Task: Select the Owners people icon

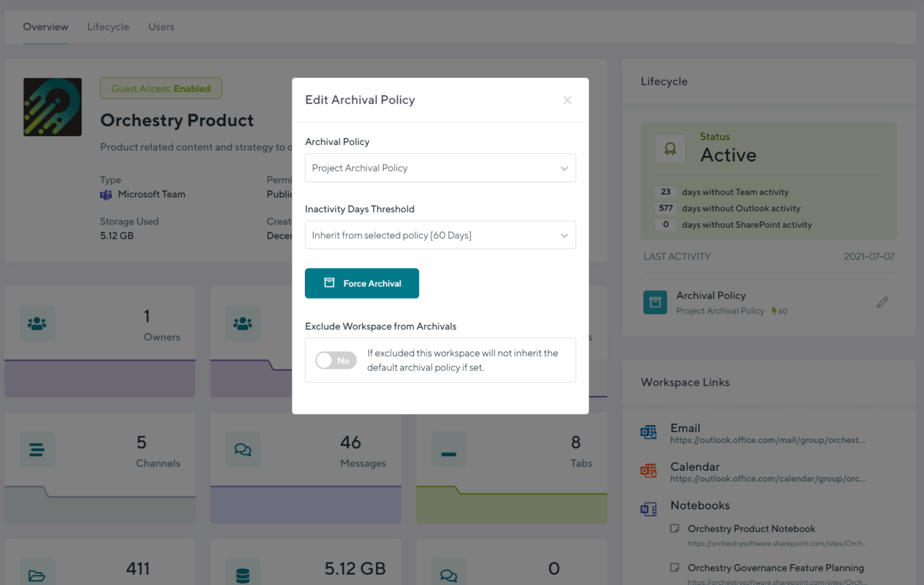Action: [37, 323]
